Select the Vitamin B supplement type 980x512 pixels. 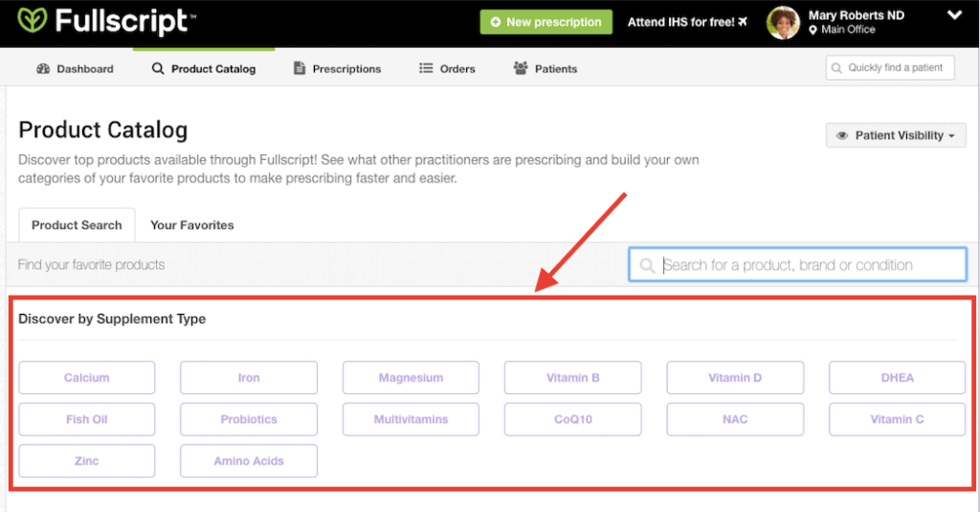point(573,378)
